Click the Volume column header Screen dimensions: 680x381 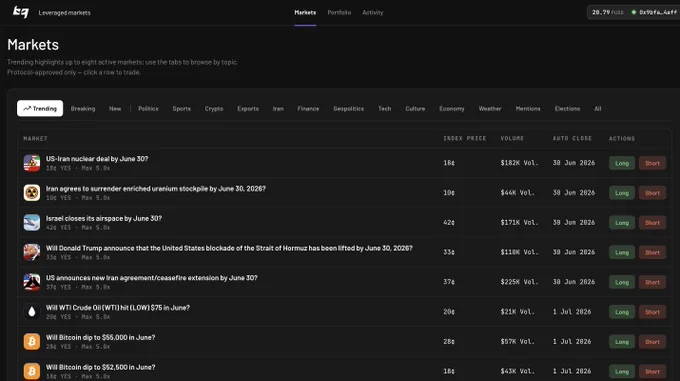point(512,139)
